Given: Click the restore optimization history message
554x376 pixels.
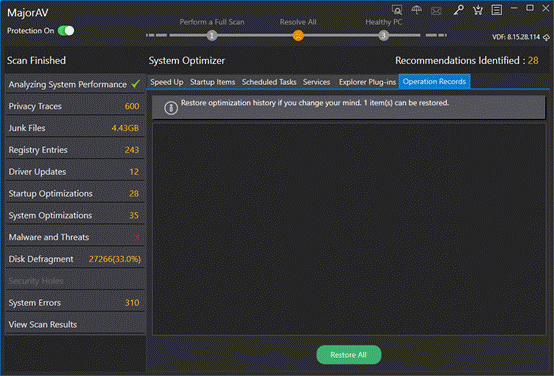Looking at the screenshot, I should point(315,103).
